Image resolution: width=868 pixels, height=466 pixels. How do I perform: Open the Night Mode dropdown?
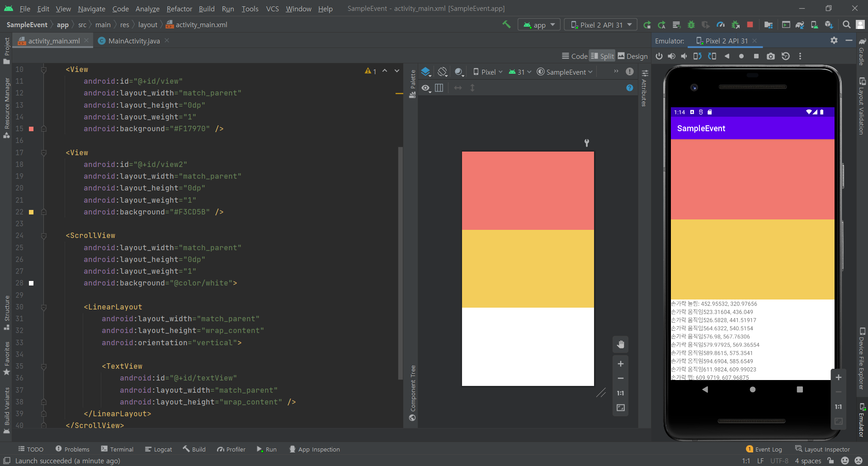(x=459, y=71)
